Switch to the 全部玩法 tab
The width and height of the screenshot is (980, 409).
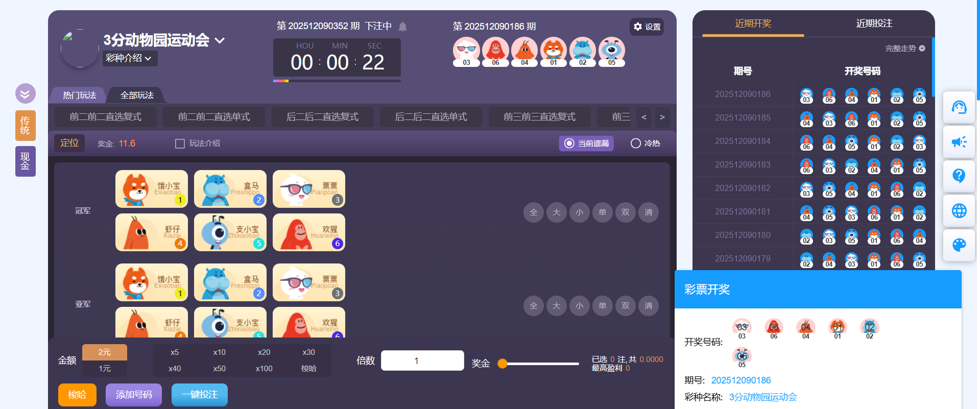coord(137,95)
